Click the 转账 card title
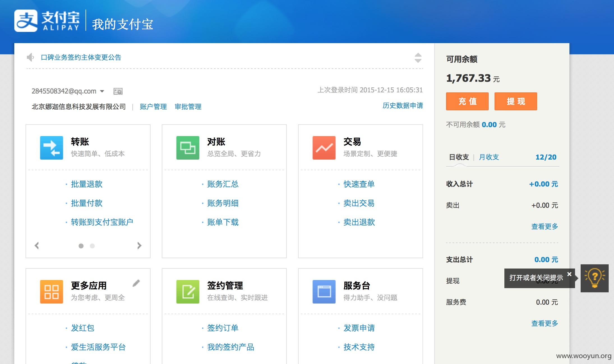 pyautogui.click(x=80, y=142)
